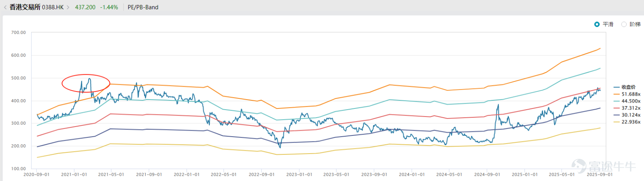Click the PE/PB-Band title label
This screenshot has width=644, height=181.
point(143,7)
